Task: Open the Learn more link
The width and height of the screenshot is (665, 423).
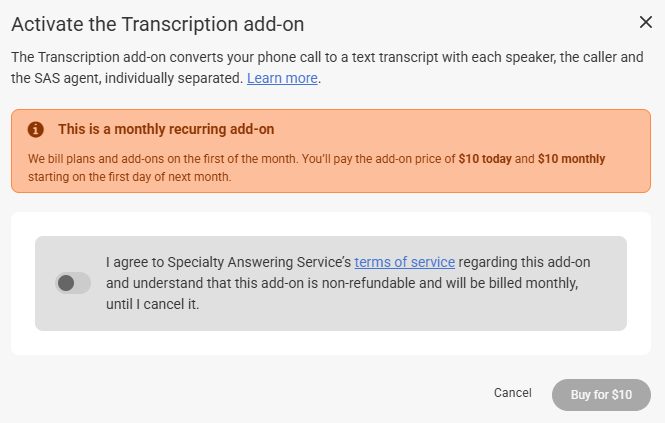Action: point(282,78)
